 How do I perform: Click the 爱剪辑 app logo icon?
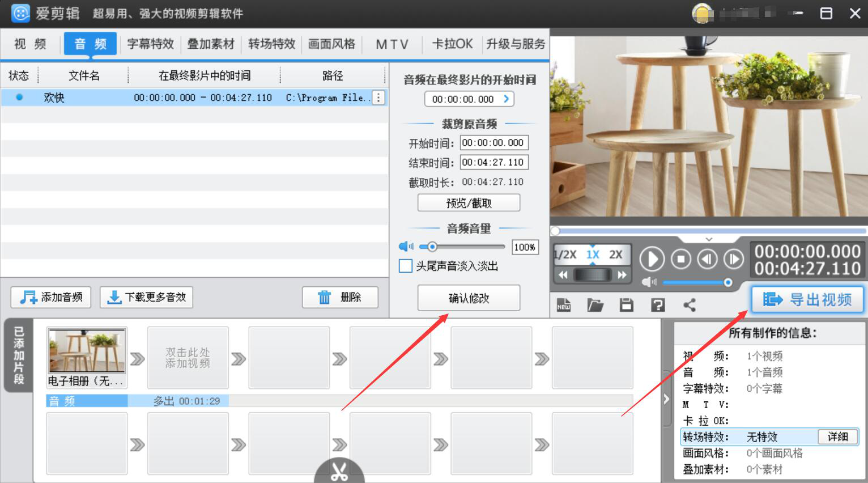(x=20, y=13)
